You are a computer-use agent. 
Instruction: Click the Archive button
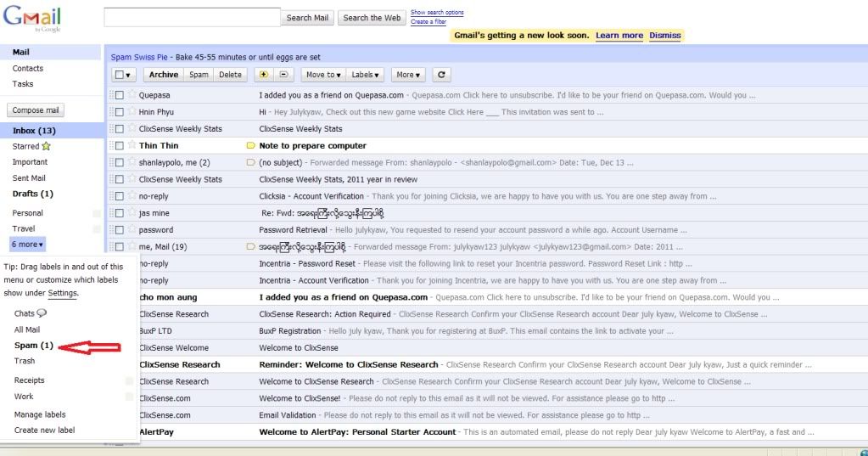point(163,75)
